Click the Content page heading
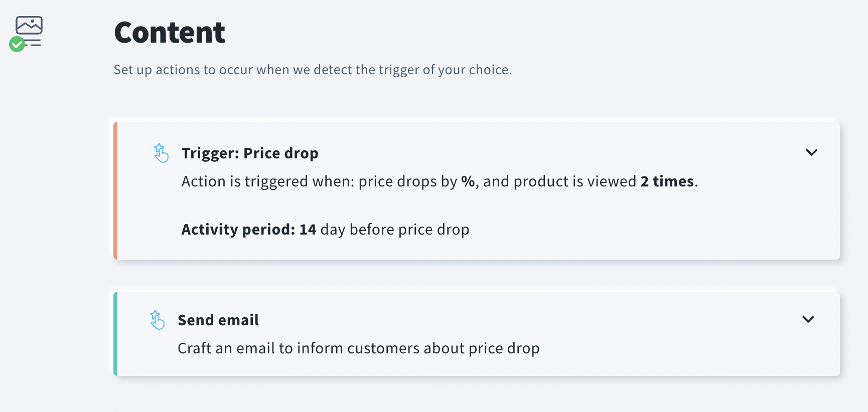 (x=170, y=33)
